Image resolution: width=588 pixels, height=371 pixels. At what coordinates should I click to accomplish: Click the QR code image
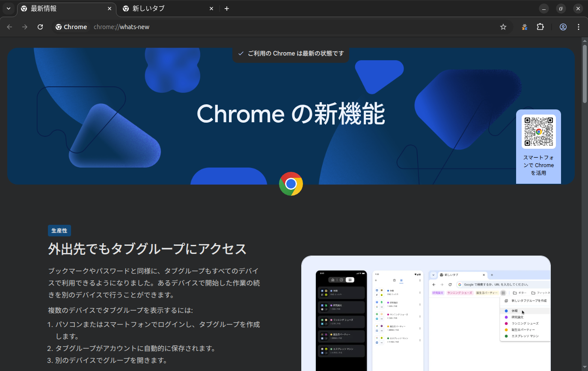click(538, 132)
